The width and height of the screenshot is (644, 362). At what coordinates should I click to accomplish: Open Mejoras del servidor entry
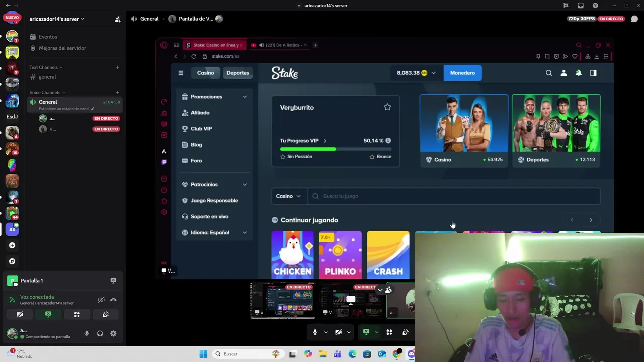point(62,48)
